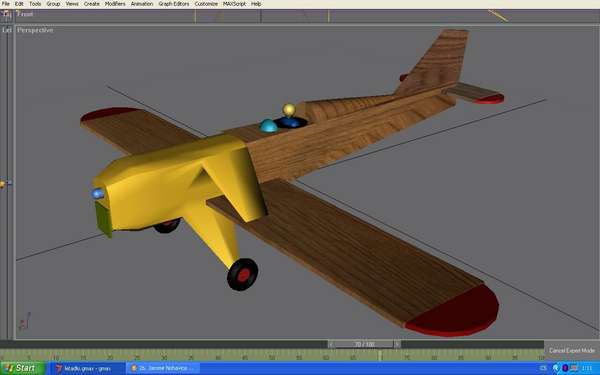
Task: Open the Customize menu
Action: 206,4
